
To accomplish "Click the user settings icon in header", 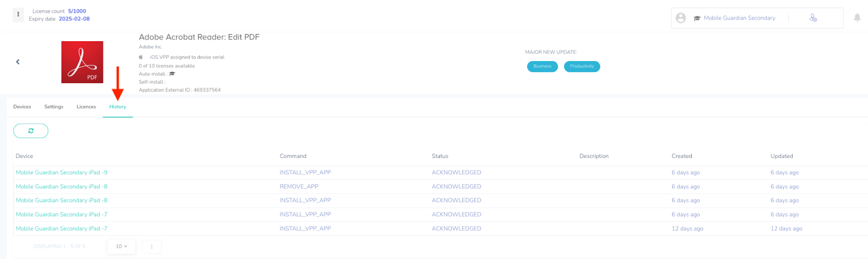I will (813, 18).
